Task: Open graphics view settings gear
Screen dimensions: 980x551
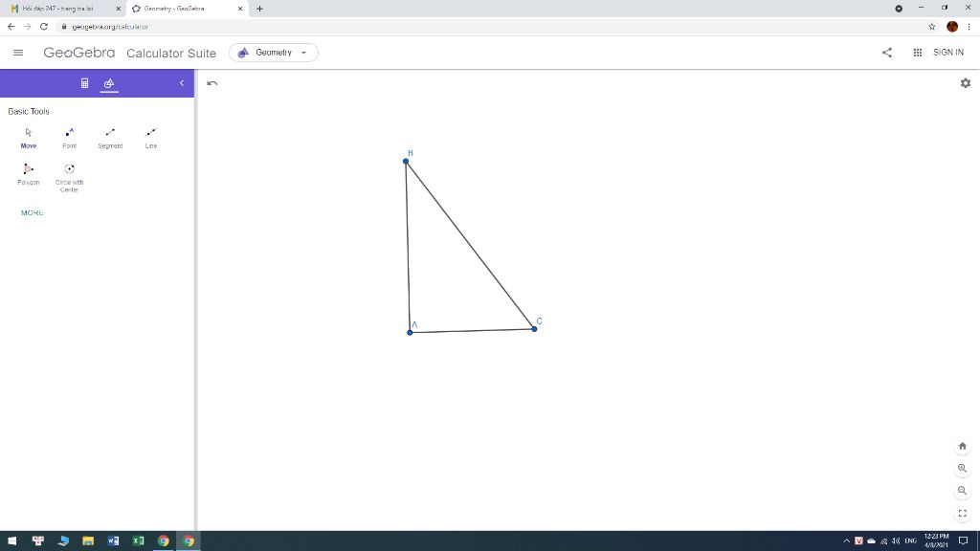Action: pyautogui.click(x=965, y=83)
